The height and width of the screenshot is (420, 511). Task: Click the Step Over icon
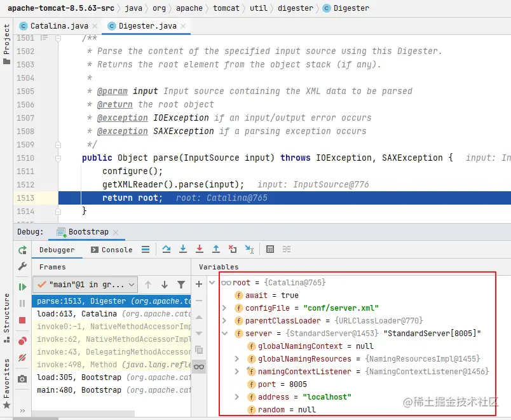pos(167,249)
